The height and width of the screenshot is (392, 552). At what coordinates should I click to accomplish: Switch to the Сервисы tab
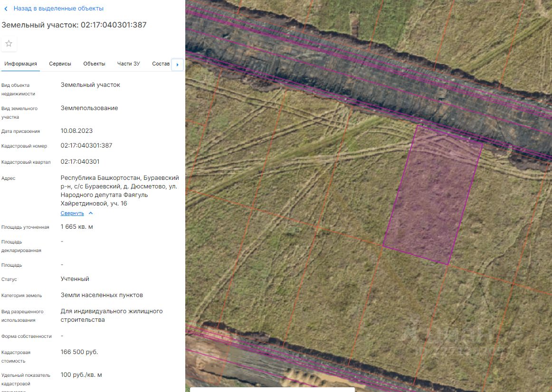point(60,64)
